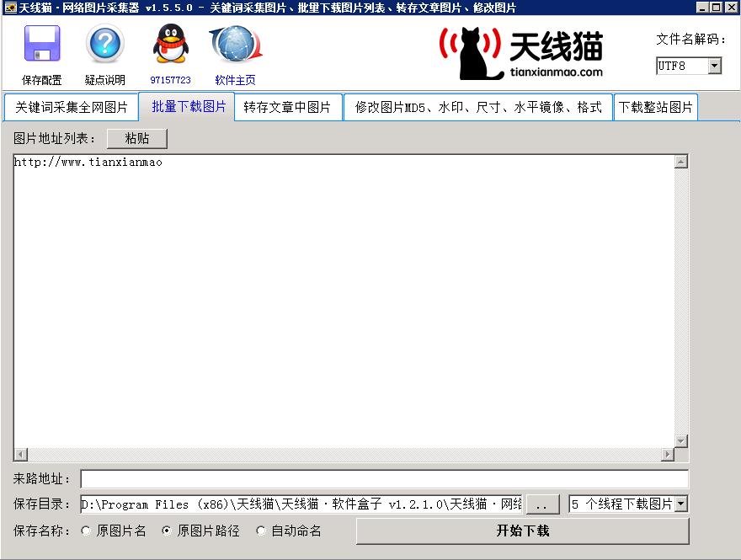Minimize the 天线猫 window
Viewport: 741px width, 560px height.
[x=703, y=7]
